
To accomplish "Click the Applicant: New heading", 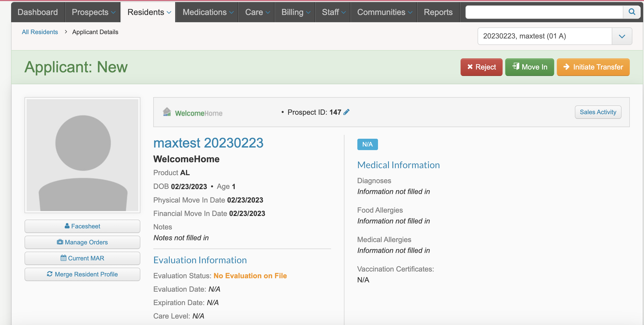I will (x=76, y=67).
